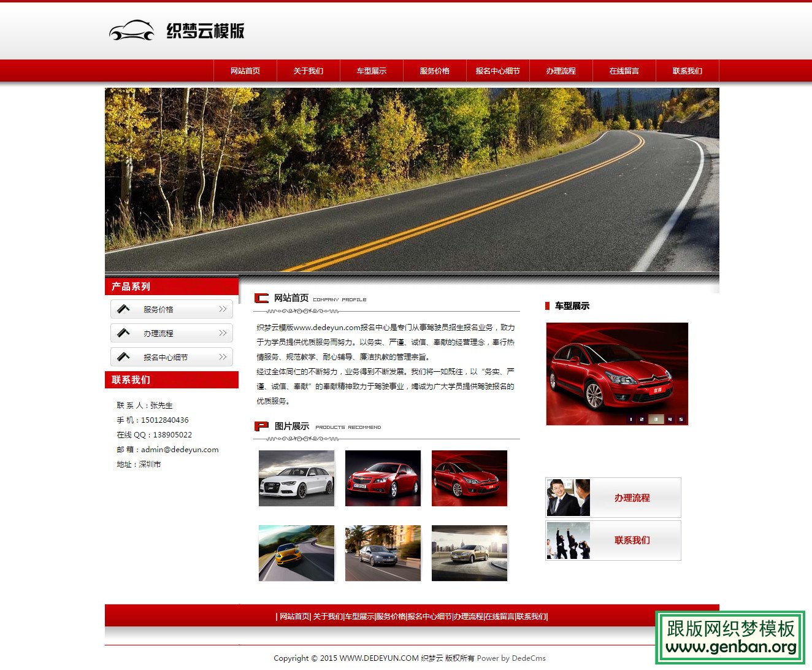Click the red P icon beside 图片展示
812x670 pixels.
[261, 426]
